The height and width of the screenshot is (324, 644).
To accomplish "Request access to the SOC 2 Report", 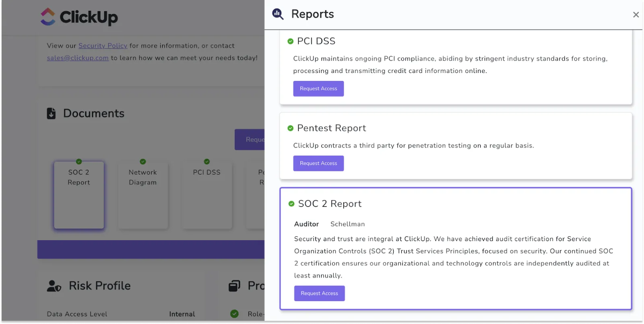I will pyautogui.click(x=320, y=293).
